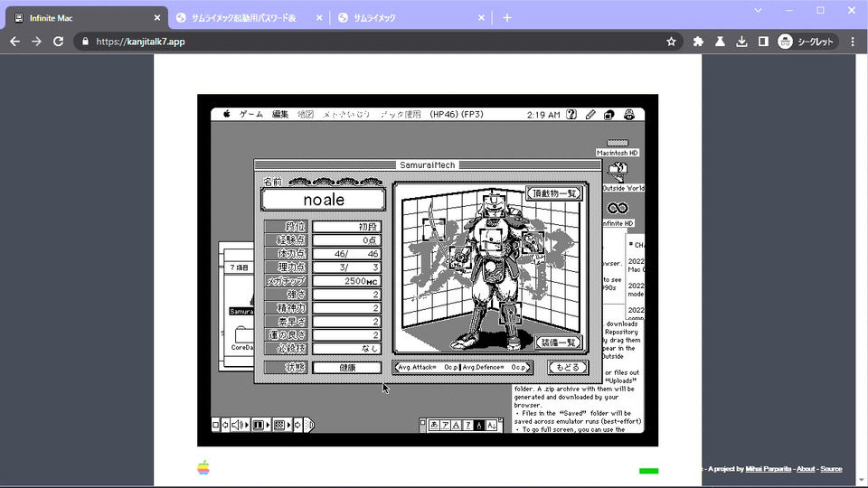
Task: Select full-width alphabet A input mode
Action: (456, 425)
